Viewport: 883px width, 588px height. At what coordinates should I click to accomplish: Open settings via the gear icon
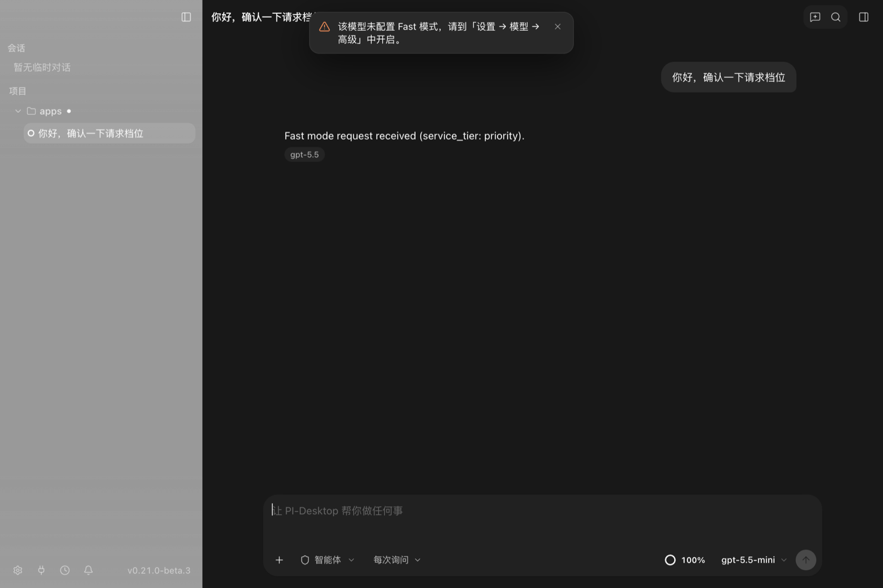click(18, 570)
